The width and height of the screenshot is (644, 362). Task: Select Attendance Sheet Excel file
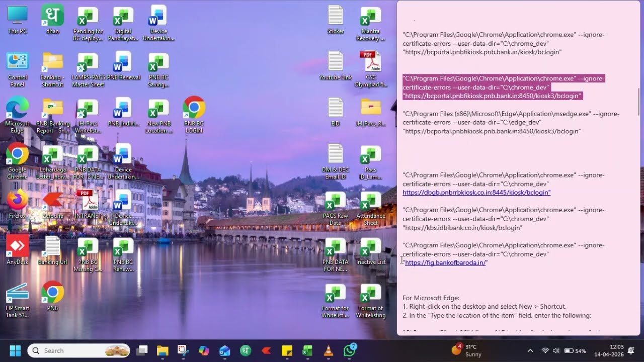click(371, 208)
